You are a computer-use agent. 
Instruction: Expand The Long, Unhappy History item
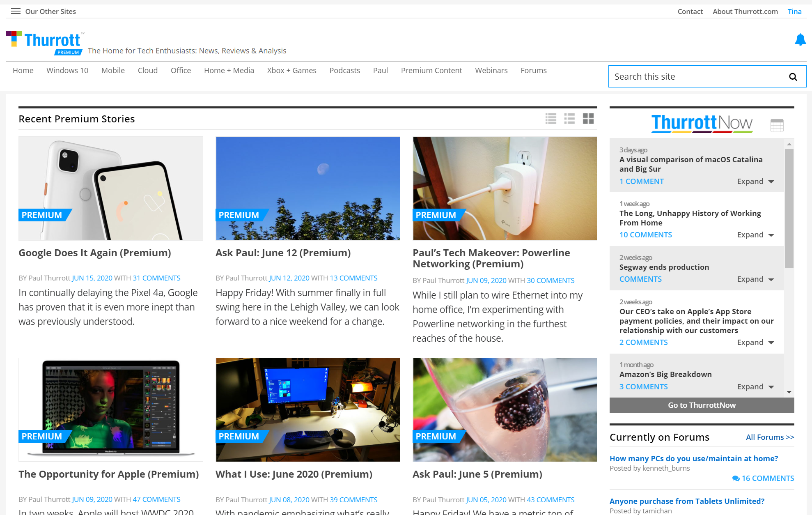click(x=755, y=235)
